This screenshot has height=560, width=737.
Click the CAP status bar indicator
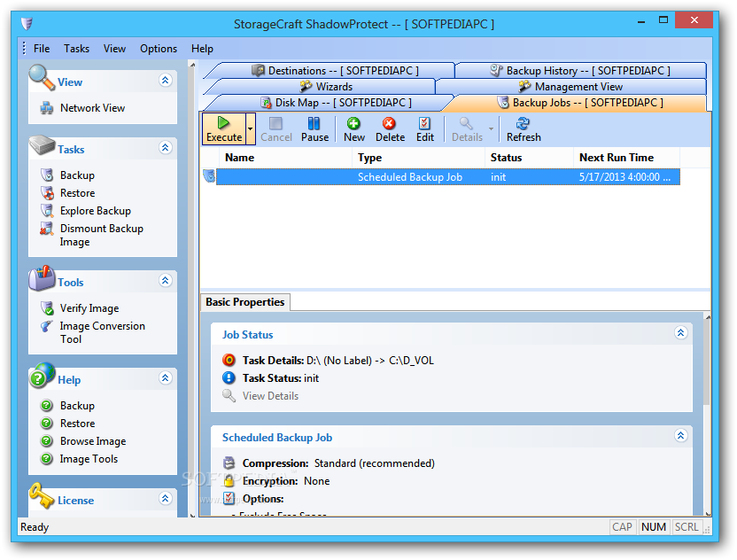click(x=622, y=527)
